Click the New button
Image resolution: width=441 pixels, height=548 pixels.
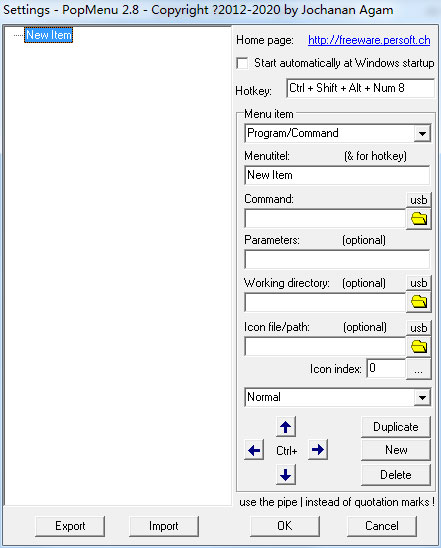pyautogui.click(x=396, y=450)
